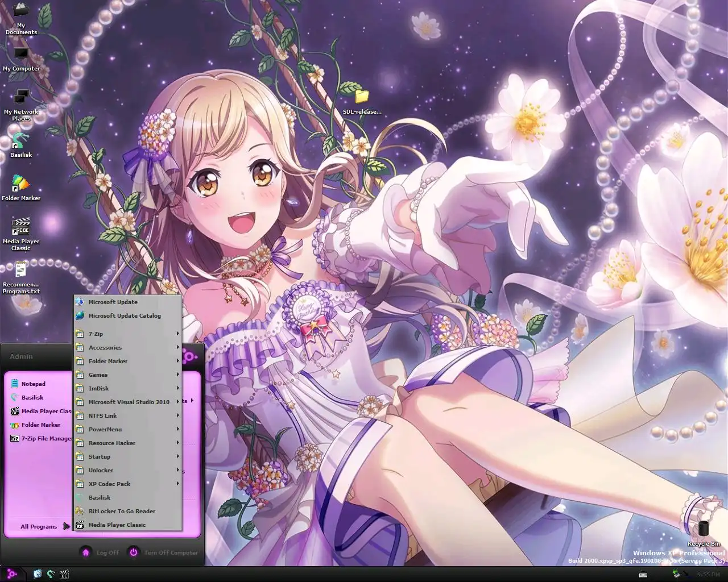Screen dimensions: 728x582
Task: Click the Log Off text
Action: (x=107, y=552)
